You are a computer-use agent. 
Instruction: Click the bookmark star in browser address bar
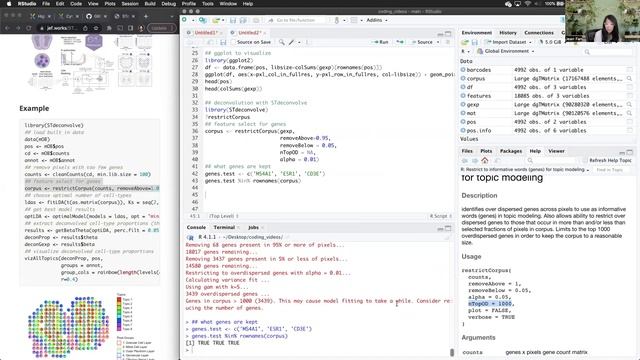click(x=96, y=28)
